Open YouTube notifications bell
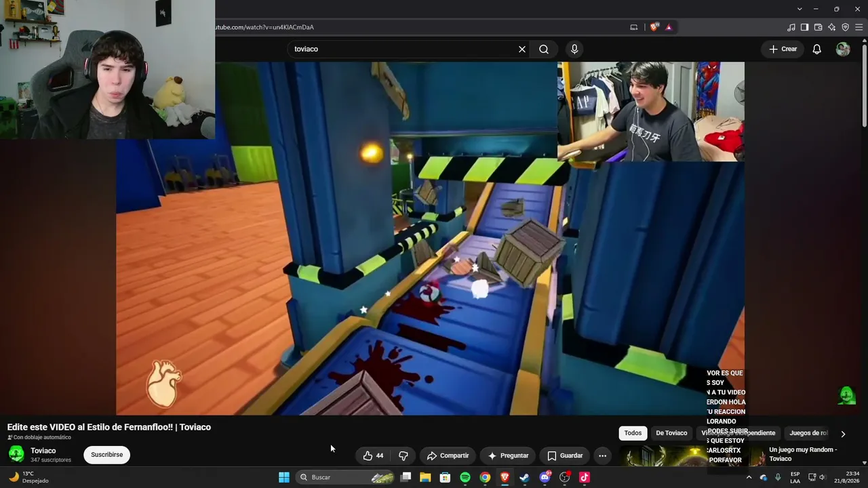Viewport: 868px width, 488px height. click(x=817, y=49)
